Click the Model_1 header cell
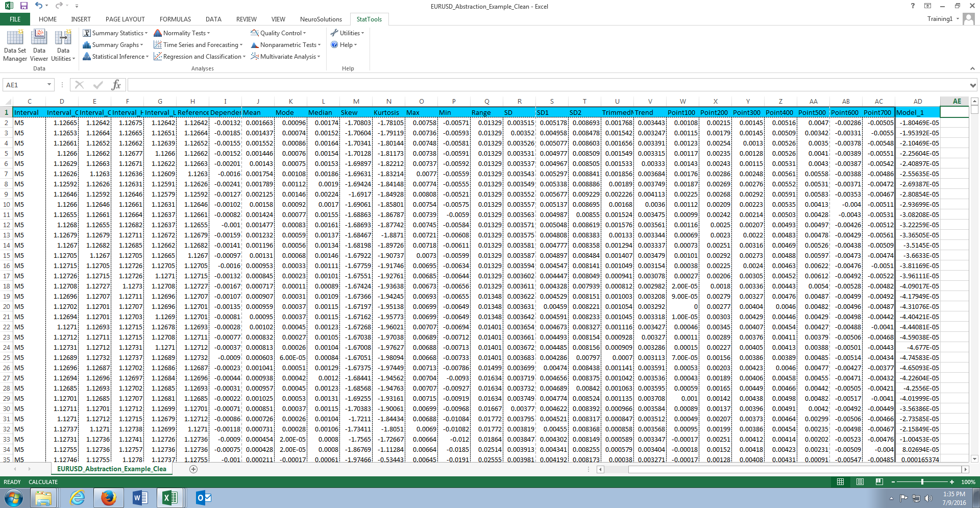The image size is (980, 508). coord(918,112)
